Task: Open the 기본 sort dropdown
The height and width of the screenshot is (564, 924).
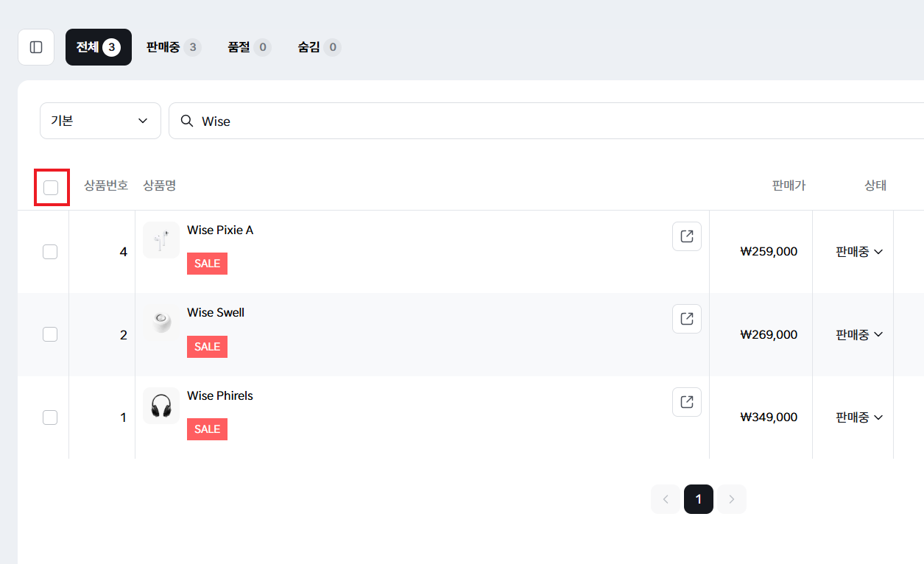Action: pos(100,121)
